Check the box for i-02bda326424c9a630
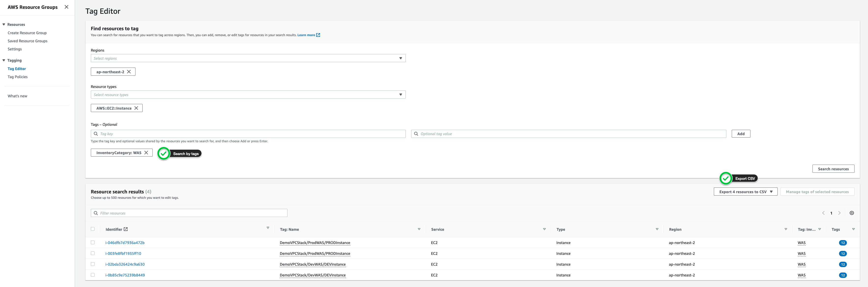Image resolution: width=868 pixels, height=287 pixels. coord(93,264)
